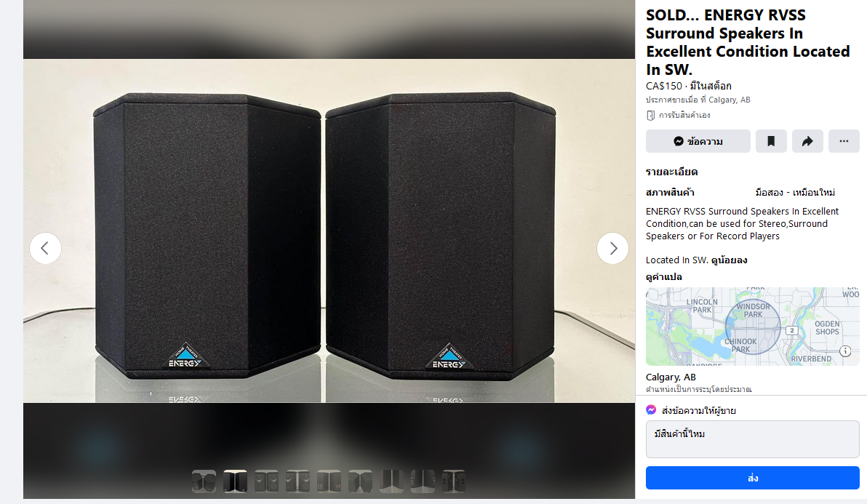
Task: Share the listing via the arrow icon
Action: 807,142
